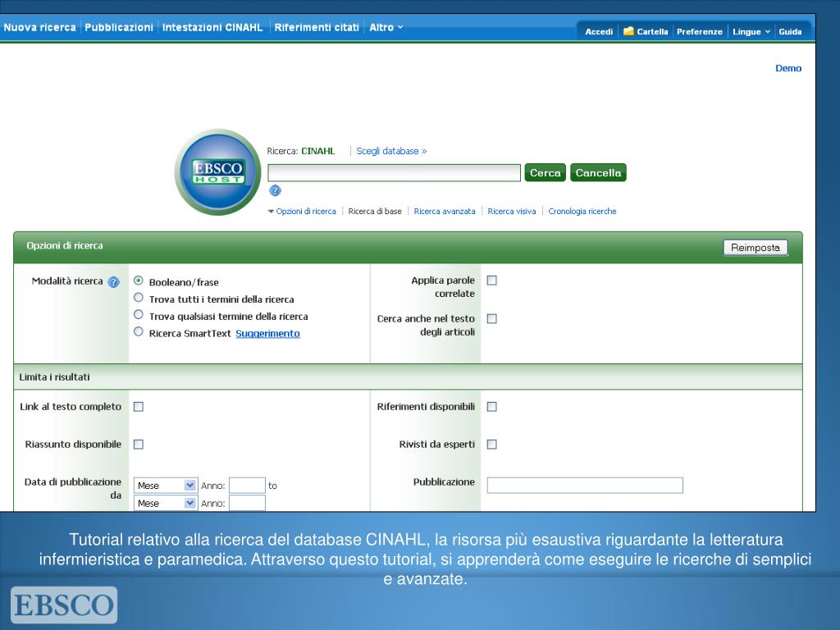Open Riferimenti citati menu item
The width and height of the screenshot is (840, 630).
317,27
